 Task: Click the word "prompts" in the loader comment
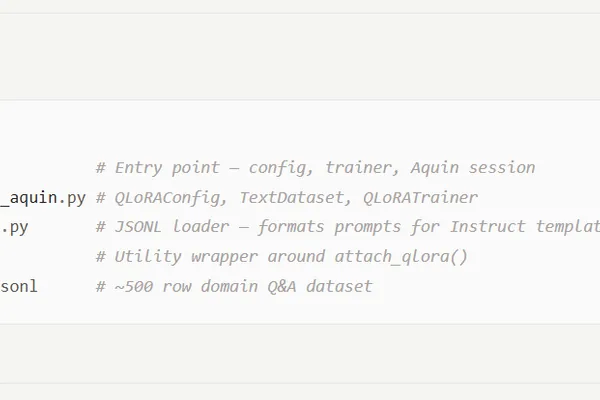pos(367,227)
